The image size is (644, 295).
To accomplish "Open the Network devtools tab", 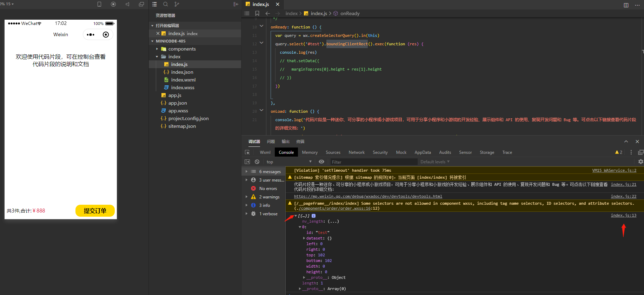I will click(357, 152).
